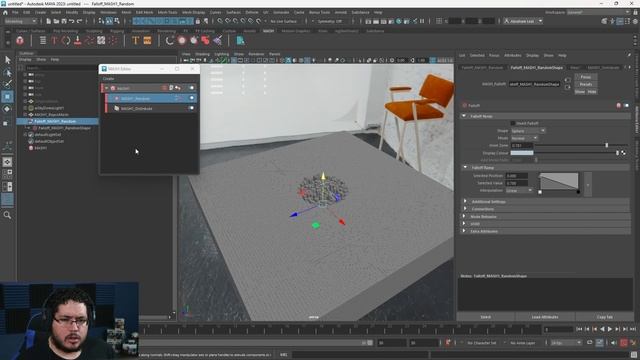Enable the Invert Falloff checkbox
Image resolution: width=640 pixels, height=360 pixels.
[513, 123]
